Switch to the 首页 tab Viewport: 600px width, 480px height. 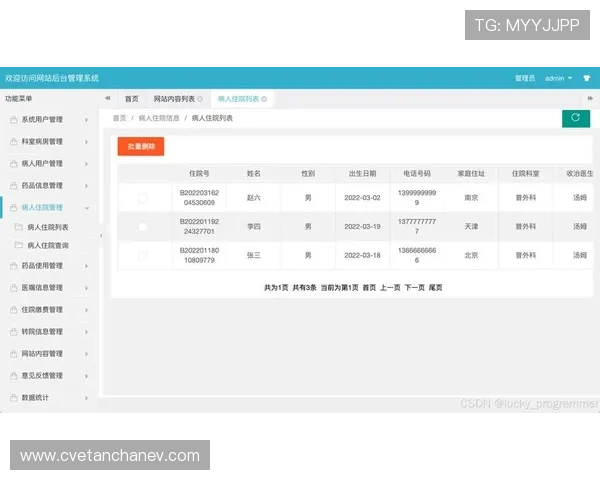131,99
